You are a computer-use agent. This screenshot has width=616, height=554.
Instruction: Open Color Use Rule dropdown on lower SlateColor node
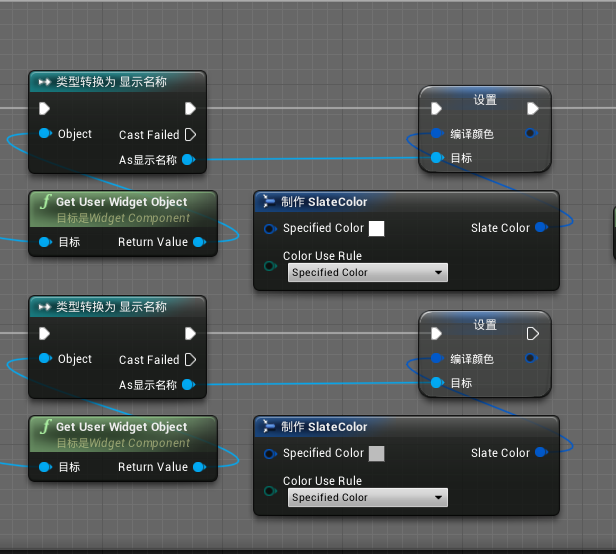tap(368, 497)
